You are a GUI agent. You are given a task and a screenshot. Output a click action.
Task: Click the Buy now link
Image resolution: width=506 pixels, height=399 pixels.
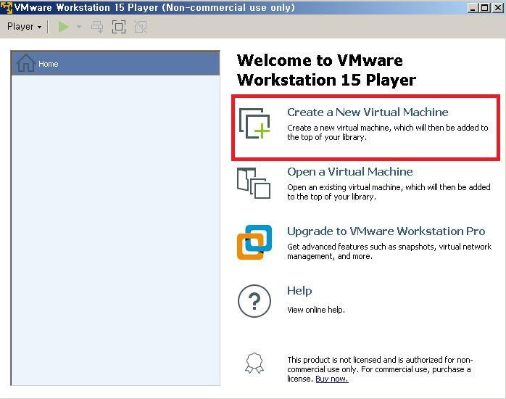332,379
